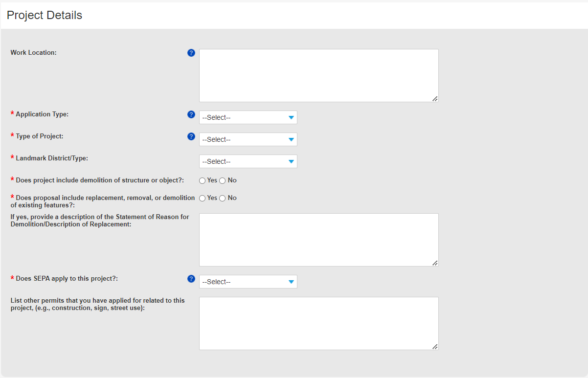
Task: Choose Yes for replacement or removal of features
Action: click(x=203, y=198)
